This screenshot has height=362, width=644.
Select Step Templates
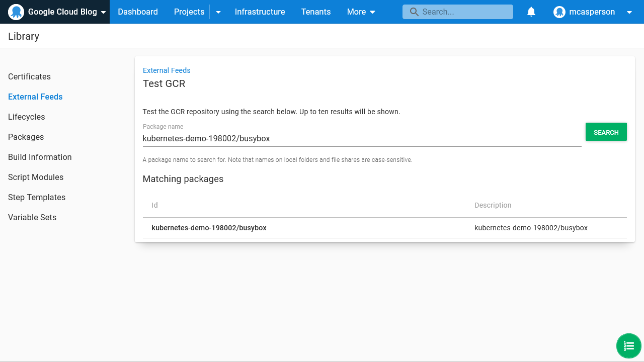coord(36,197)
